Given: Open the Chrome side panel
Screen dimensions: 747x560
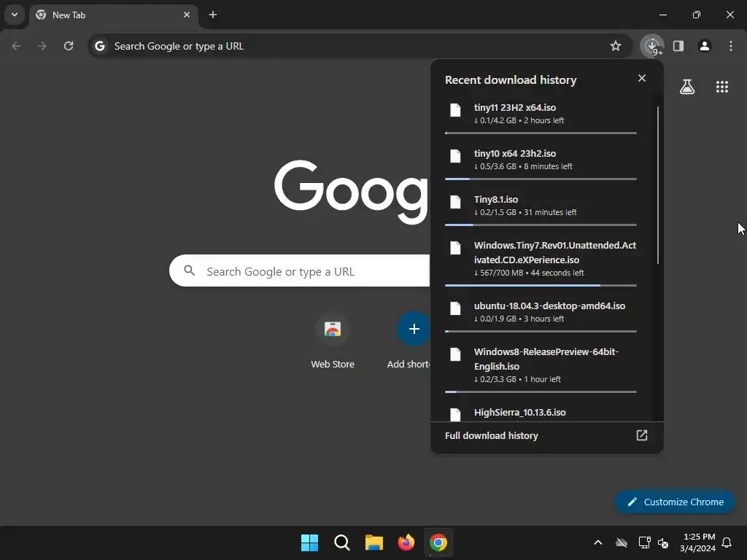Looking at the screenshot, I should (678, 46).
